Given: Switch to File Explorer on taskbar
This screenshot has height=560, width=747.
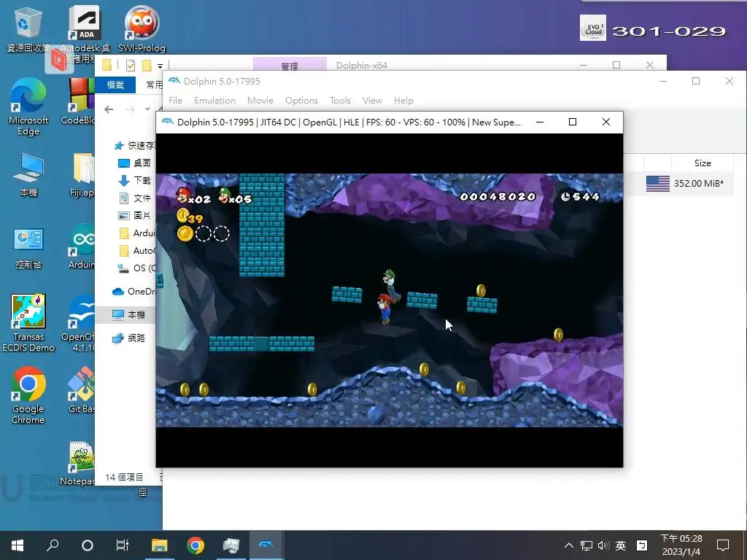Looking at the screenshot, I should pos(160,545).
